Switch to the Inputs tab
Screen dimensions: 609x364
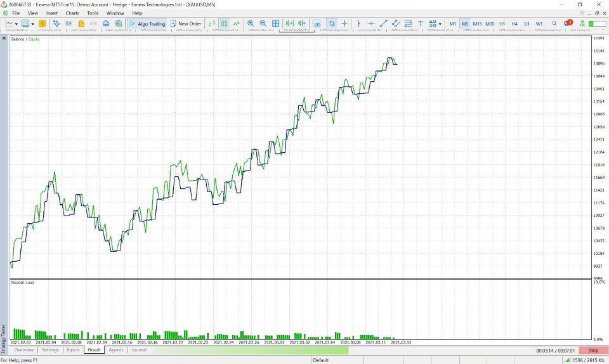(73, 350)
